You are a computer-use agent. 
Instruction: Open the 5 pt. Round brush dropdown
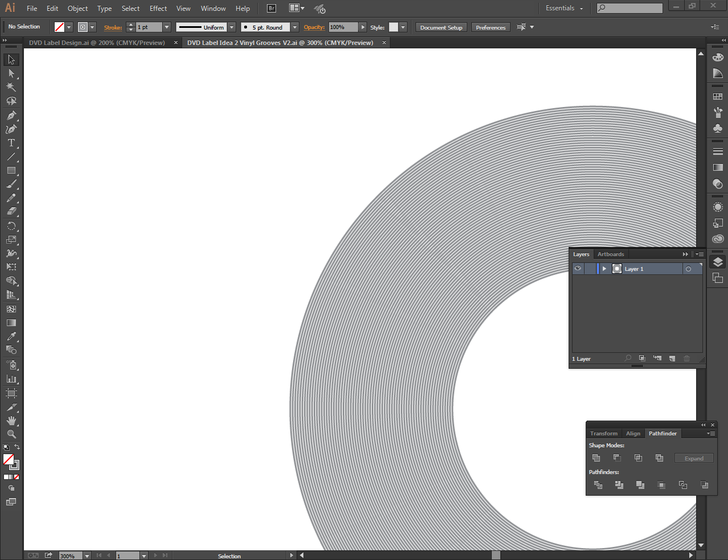click(x=295, y=27)
